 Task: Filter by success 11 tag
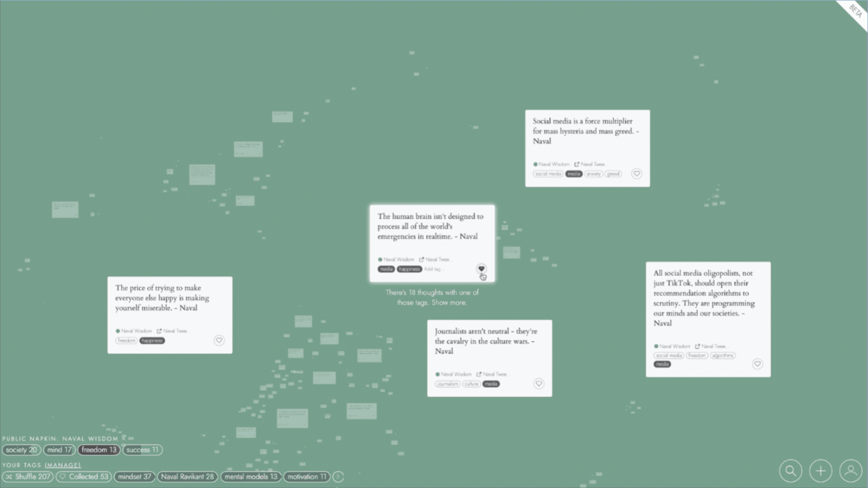[x=142, y=450]
